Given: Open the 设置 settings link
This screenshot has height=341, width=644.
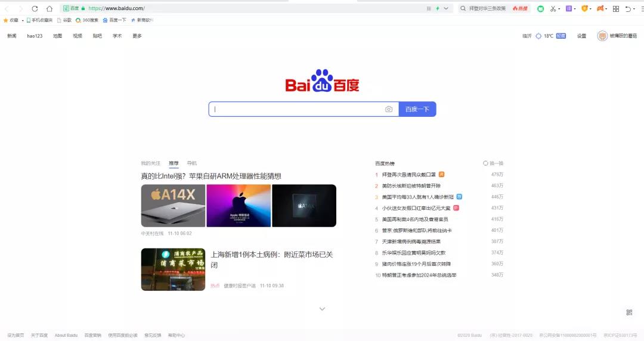Looking at the screenshot, I should (x=581, y=36).
